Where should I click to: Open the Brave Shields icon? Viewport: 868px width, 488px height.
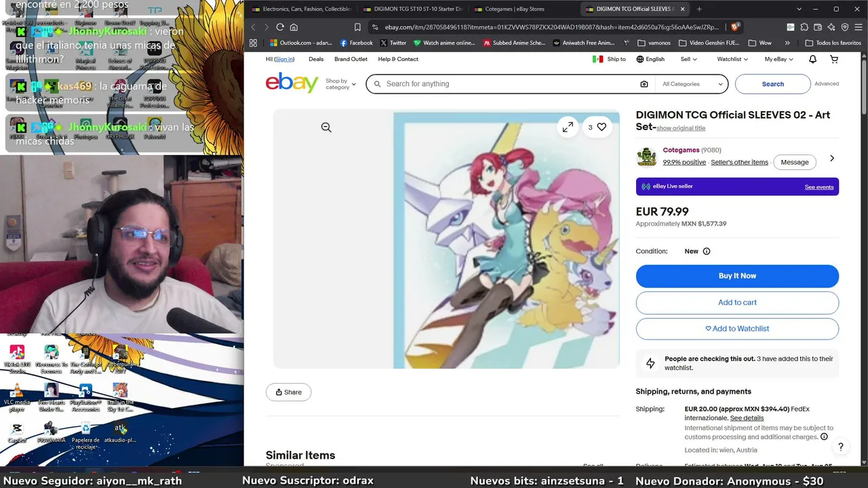click(735, 27)
